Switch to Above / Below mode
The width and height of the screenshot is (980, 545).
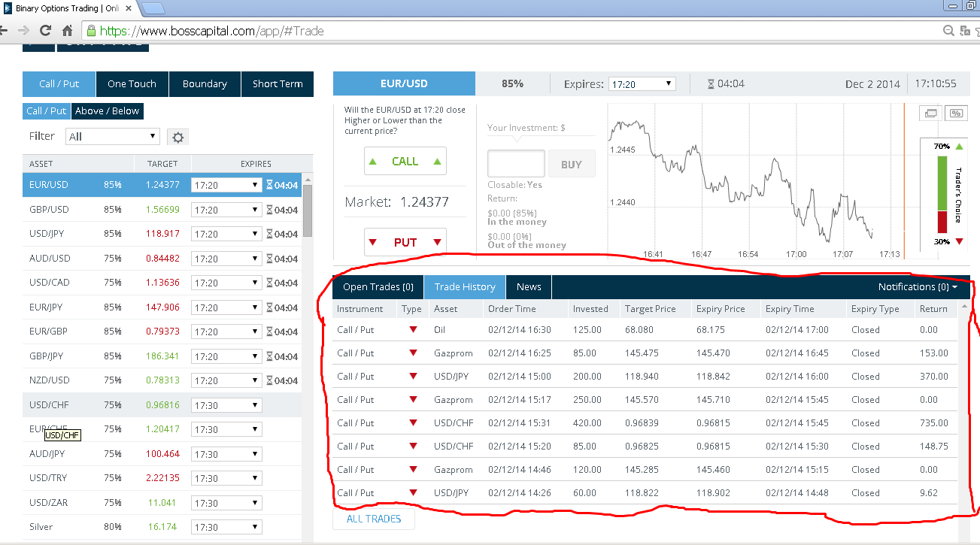107,111
